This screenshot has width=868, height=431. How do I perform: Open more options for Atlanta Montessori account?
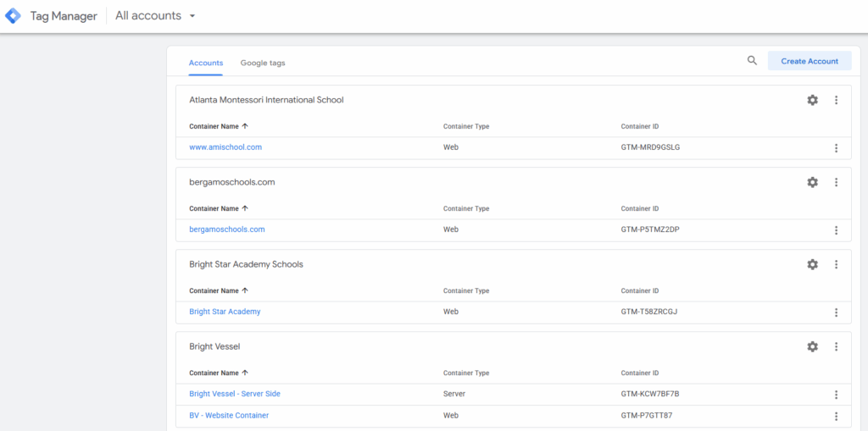[836, 100]
